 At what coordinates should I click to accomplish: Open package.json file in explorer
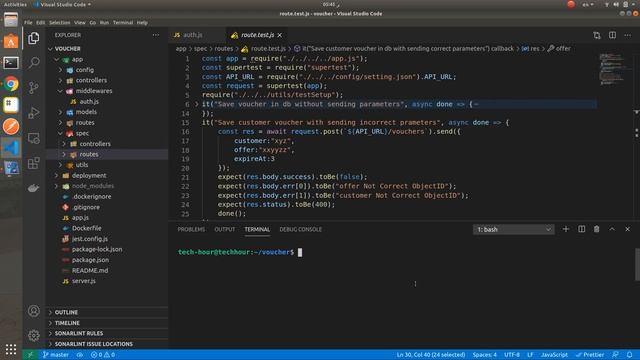(90, 260)
